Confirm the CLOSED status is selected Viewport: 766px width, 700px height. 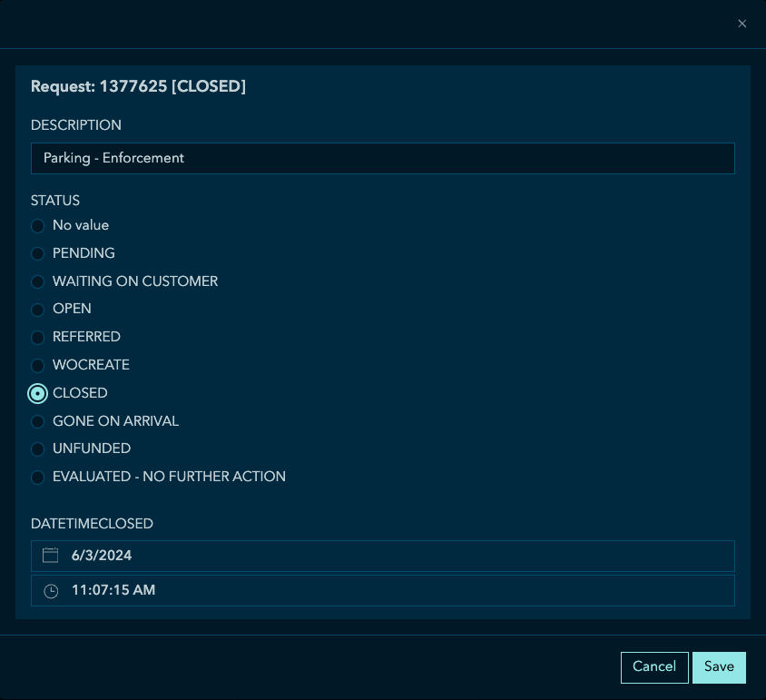pyautogui.click(x=37, y=393)
